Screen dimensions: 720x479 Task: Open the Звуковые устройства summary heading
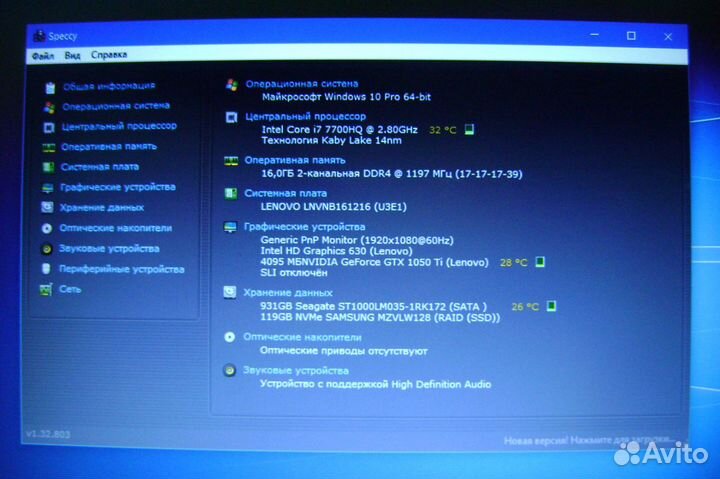tap(296, 371)
